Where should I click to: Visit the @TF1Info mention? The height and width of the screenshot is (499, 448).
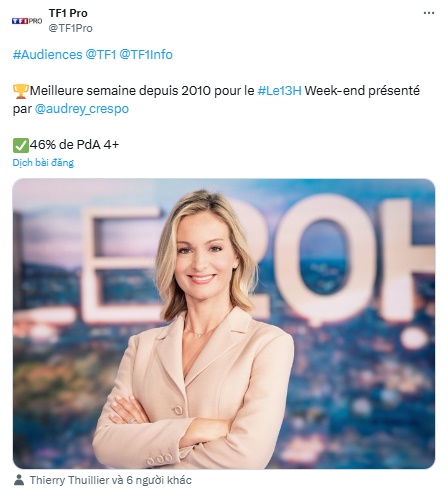(146, 54)
